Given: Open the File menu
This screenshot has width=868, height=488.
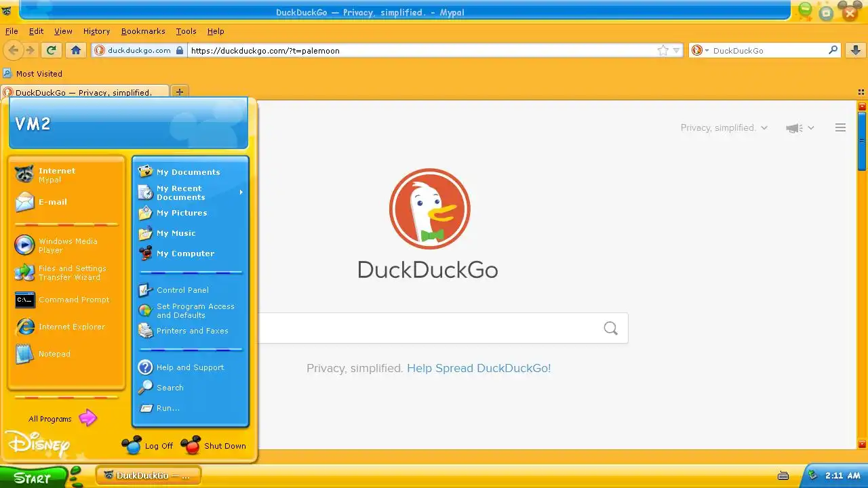Looking at the screenshot, I should coord(12,31).
